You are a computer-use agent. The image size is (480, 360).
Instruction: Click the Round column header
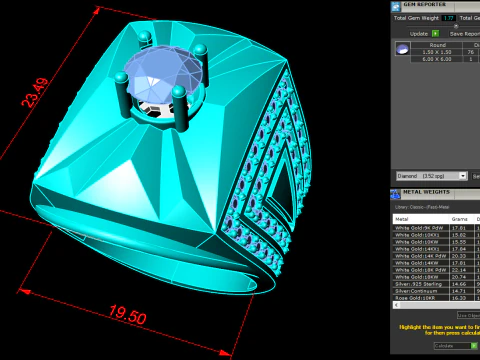[x=437, y=45]
